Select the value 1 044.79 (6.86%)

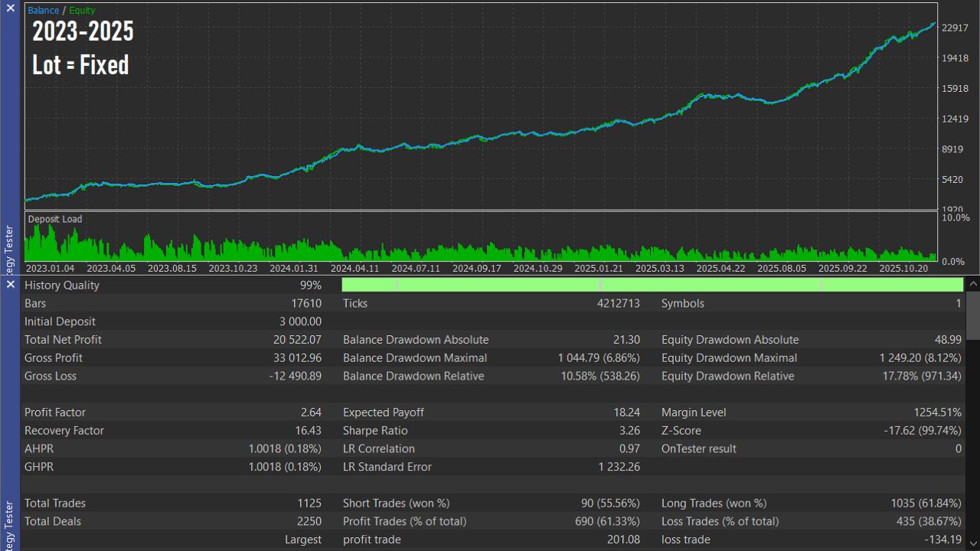[599, 358]
